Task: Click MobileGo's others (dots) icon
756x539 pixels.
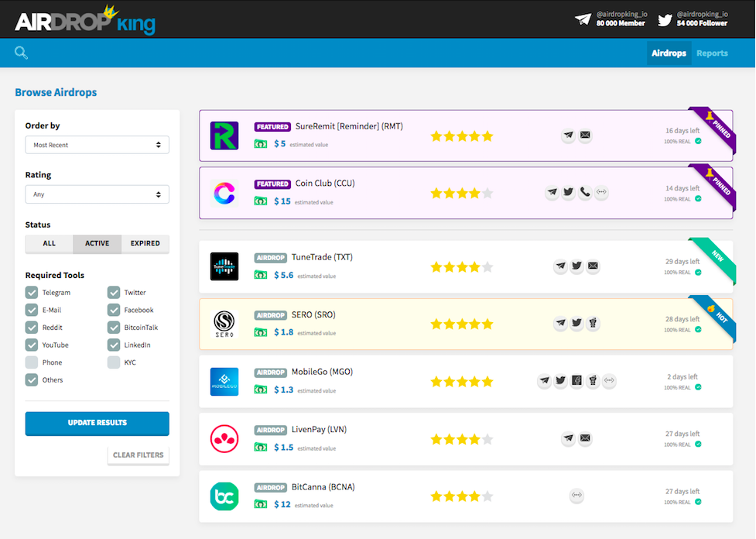Action: pos(610,380)
